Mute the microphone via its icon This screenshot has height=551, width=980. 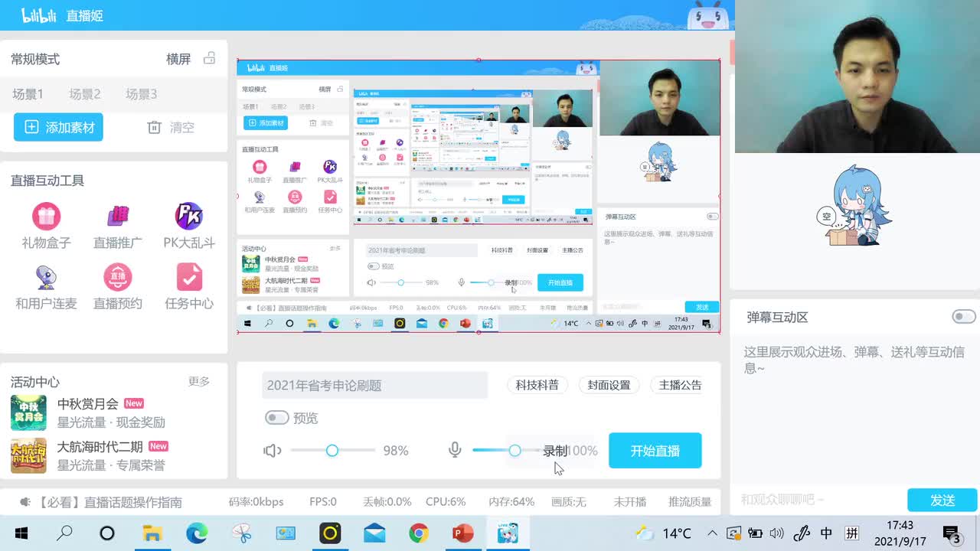click(455, 450)
